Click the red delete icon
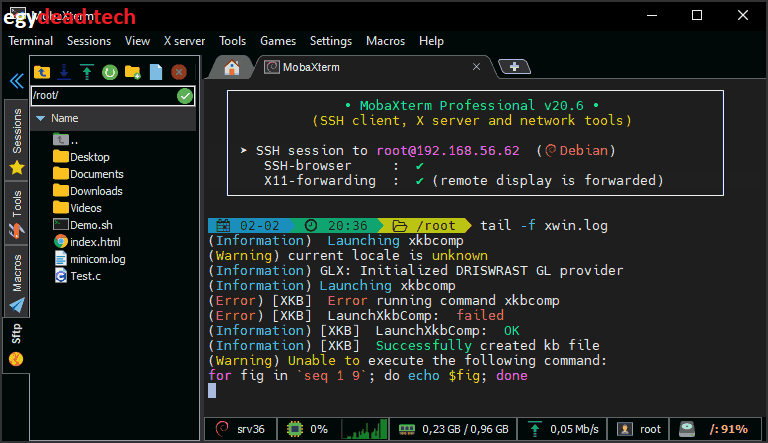The width and height of the screenshot is (768, 443). pos(179,72)
